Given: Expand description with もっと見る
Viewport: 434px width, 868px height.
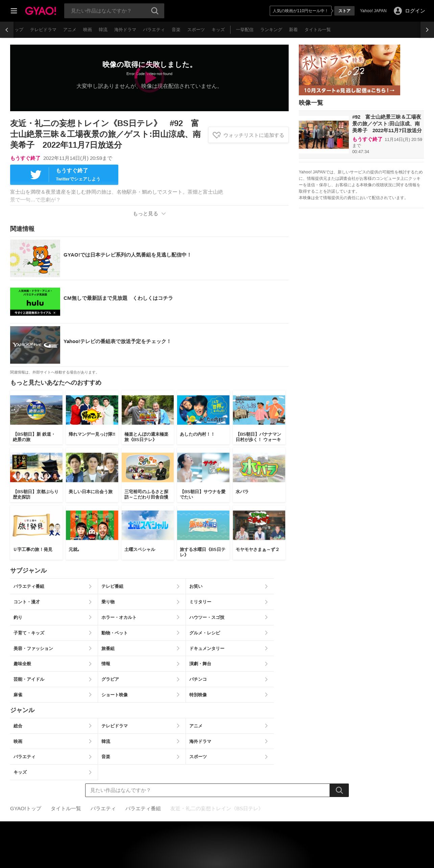Looking at the screenshot, I should tap(149, 214).
